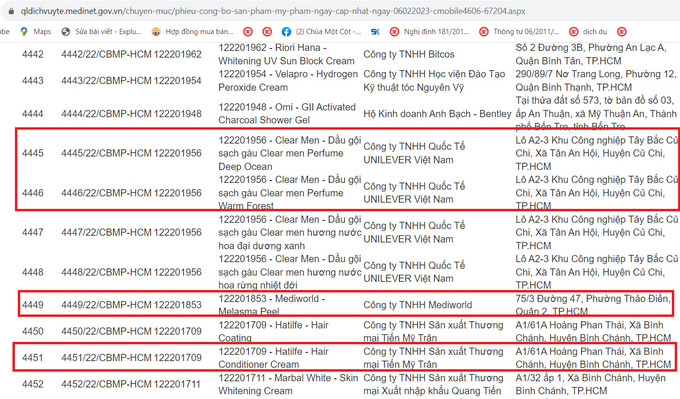Viewport: 680px width, 399px height.
Task: Click code 4447/22/CBMP-HCM 122201956
Action: [131, 232]
